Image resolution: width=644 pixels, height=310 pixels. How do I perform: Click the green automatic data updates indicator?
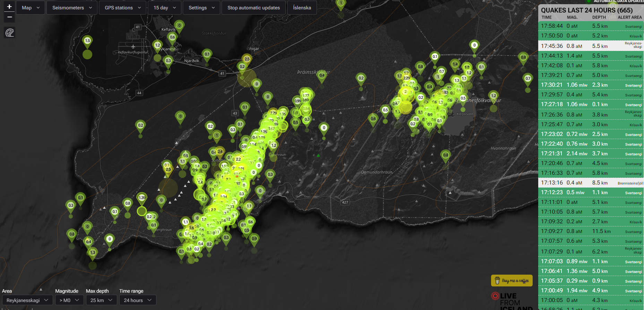tap(589, 1)
